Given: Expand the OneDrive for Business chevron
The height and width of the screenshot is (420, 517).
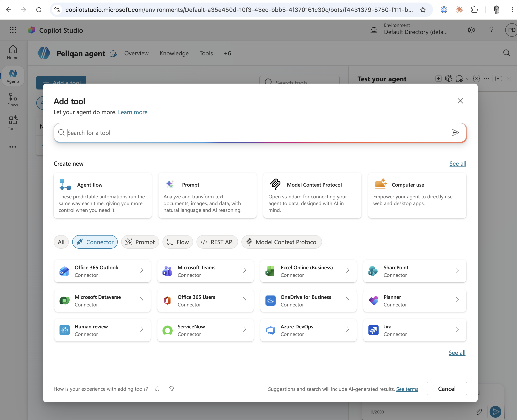Looking at the screenshot, I should click(x=347, y=300).
